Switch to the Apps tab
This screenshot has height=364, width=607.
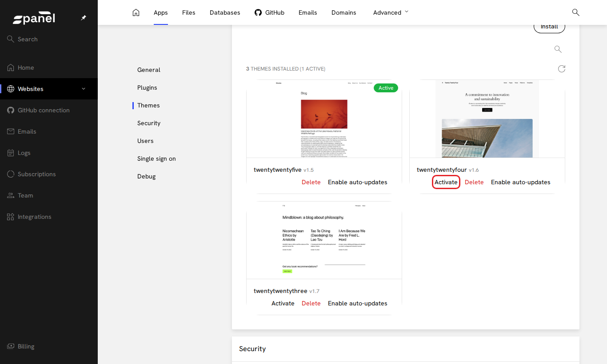(x=161, y=12)
